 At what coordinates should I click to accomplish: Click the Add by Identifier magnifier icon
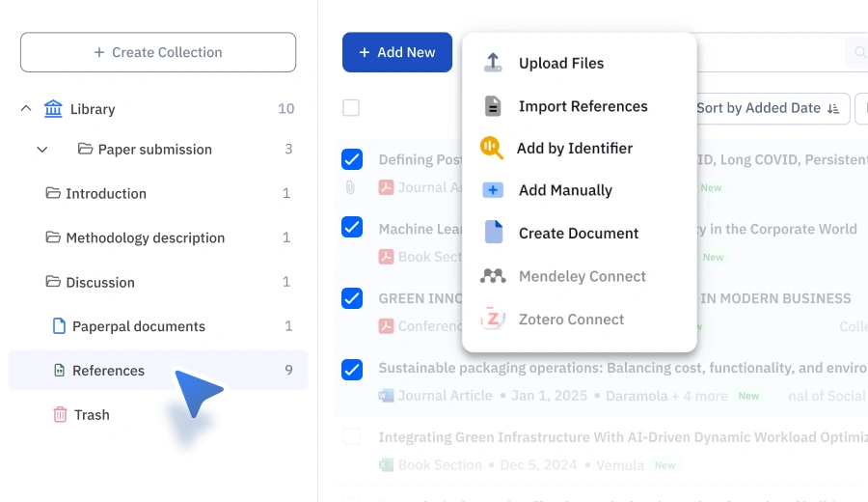[x=492, y=148]
